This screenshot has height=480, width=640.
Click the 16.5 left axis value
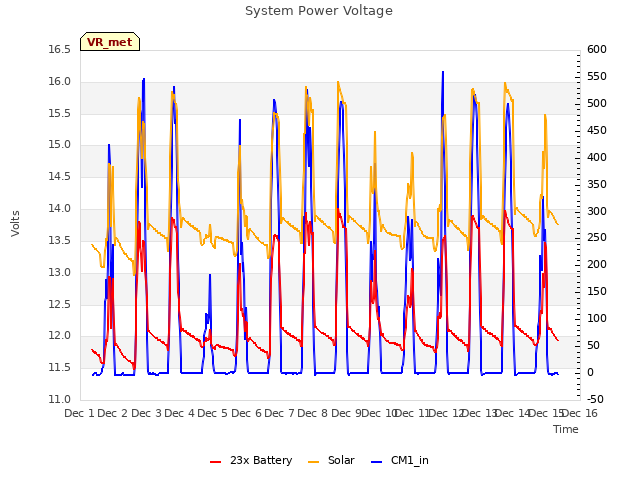pos(60,50)
